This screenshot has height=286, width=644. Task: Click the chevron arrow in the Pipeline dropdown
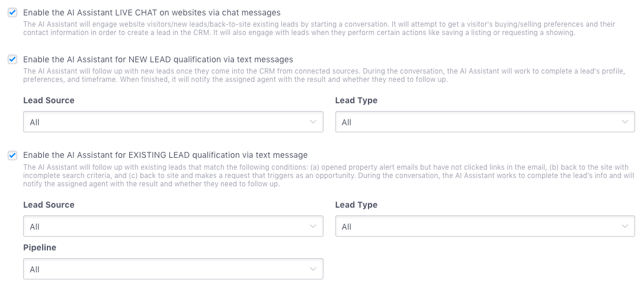pyautogui.click(x=313, y=269)
